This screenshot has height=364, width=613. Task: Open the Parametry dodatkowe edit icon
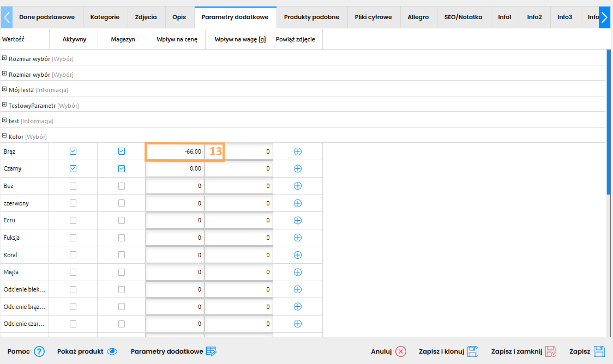pyautogui.click(x=211, y=351)
